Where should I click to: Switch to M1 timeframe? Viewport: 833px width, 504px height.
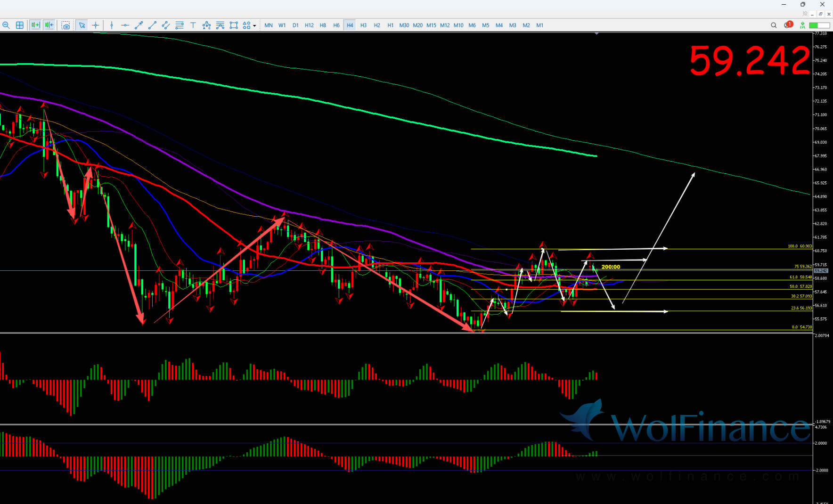pos(540,25)
